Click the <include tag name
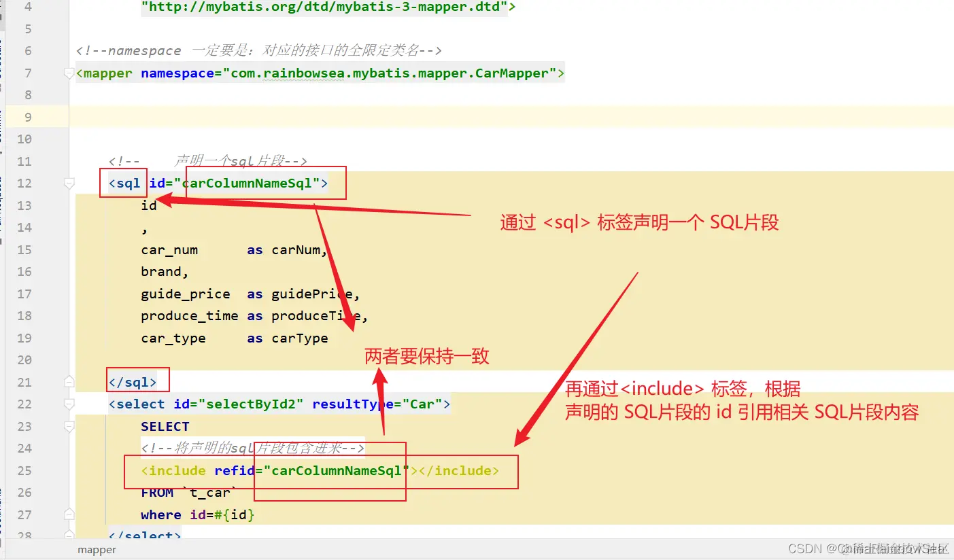 (x=173, y=471)
